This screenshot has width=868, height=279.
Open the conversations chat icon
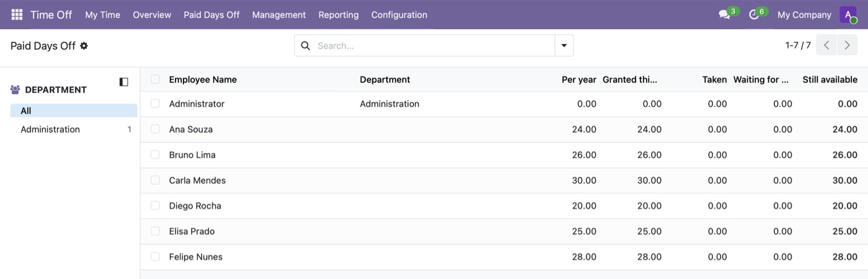click(724, 14)
